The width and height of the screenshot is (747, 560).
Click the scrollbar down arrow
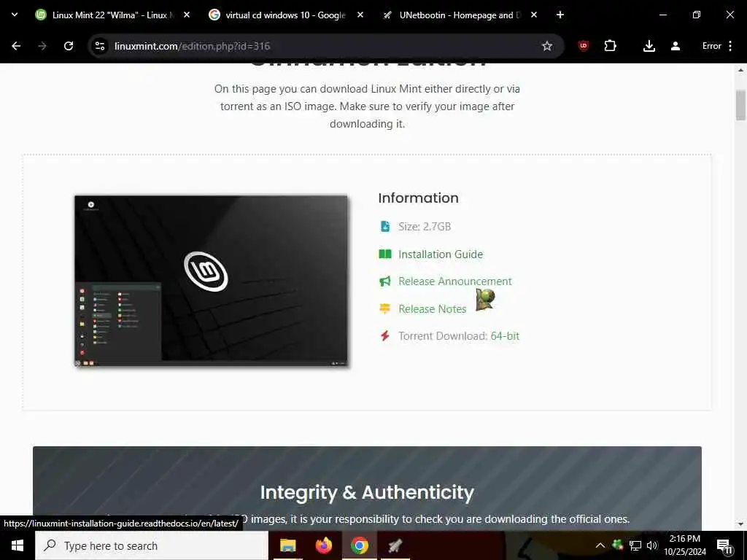[740, 524]
